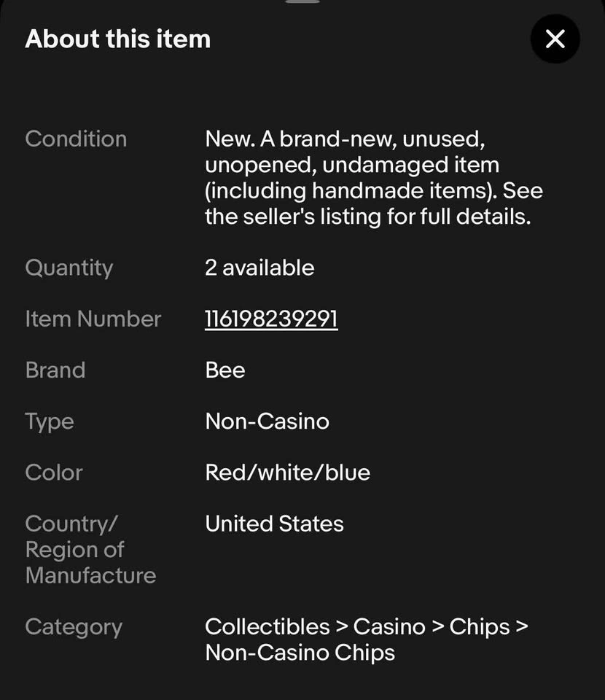Click the brand value "Bee"
This screenshot has height=700, width=605.
225,370
